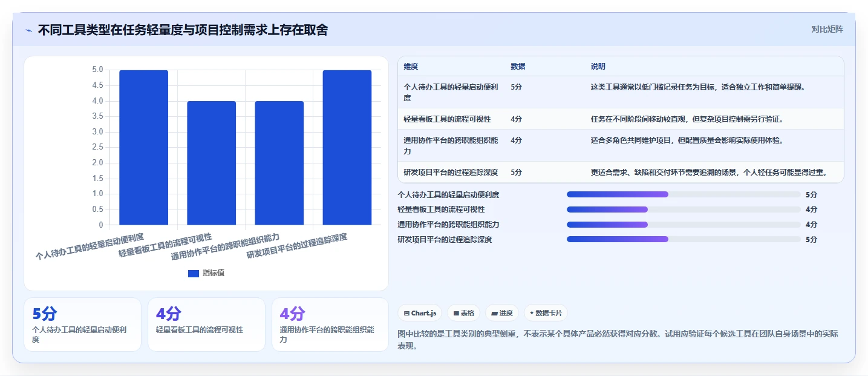
Task: Select the 数据卡片 tag chip
Action: (x=546, y=313)
